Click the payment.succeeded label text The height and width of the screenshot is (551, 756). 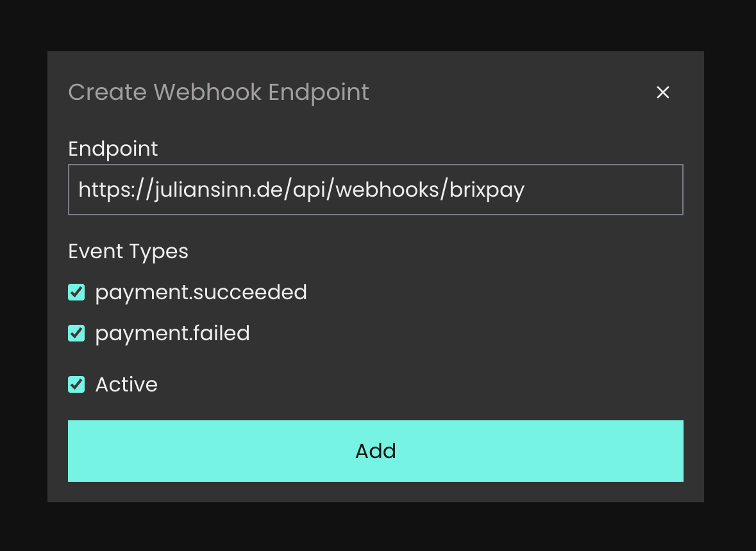point(201,293)
